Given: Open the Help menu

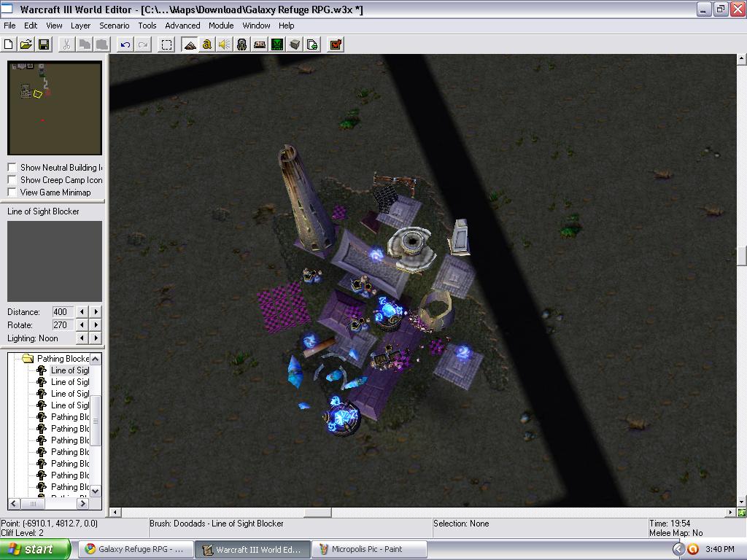Looking at the screenshot, I should 286,26.
